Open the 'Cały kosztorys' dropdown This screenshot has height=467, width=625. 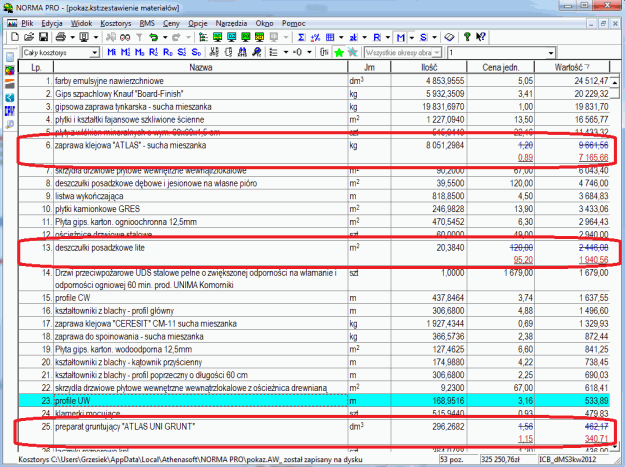pos(95,52)
